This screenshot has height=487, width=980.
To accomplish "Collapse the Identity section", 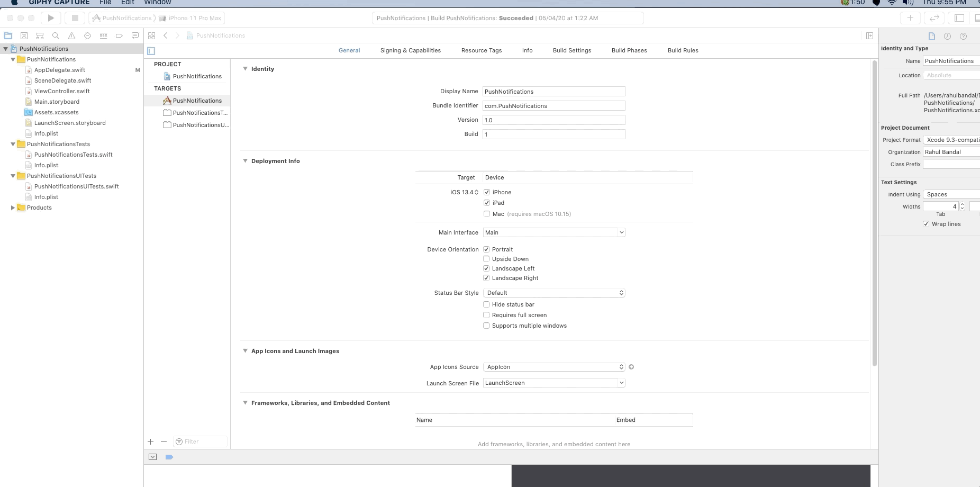I will [x=245, y=69].
